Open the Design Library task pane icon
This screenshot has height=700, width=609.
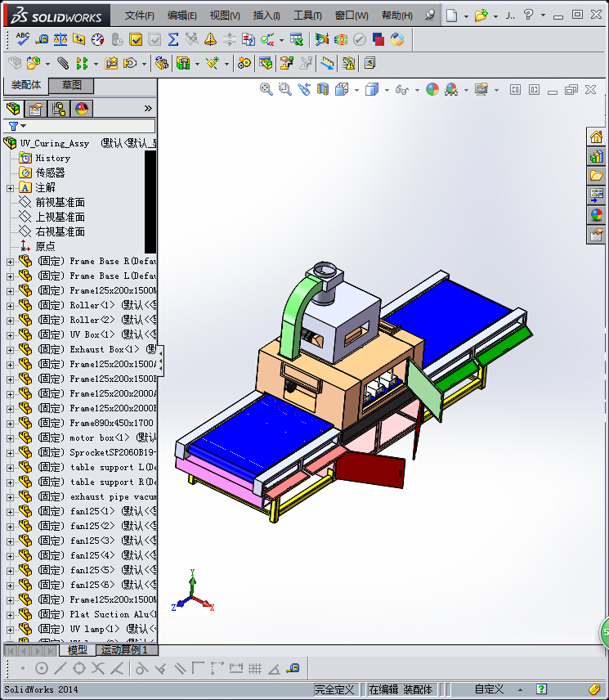(x=597, y=156)
